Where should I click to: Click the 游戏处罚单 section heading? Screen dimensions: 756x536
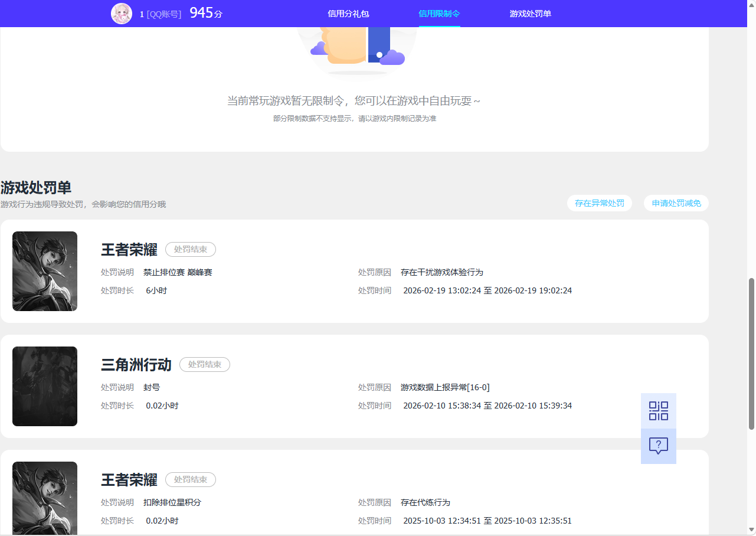click(x=36, y=188)
